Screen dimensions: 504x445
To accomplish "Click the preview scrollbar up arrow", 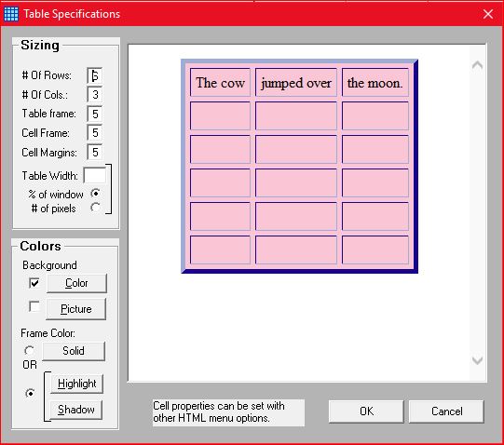I will pyautogui.click(x=477, y=65).
